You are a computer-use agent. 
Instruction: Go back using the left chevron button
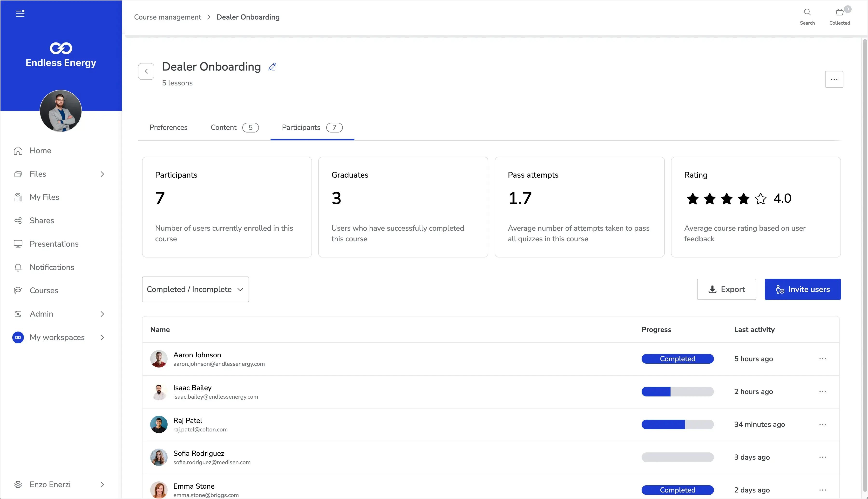[x=146, y=71]
